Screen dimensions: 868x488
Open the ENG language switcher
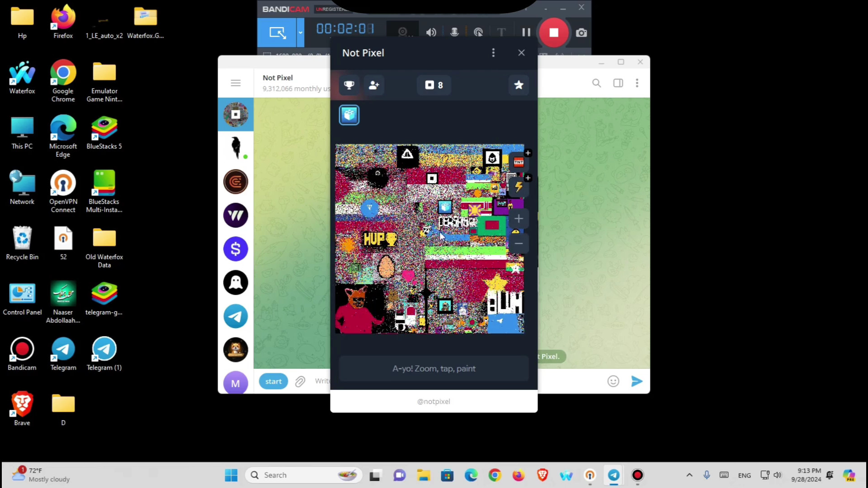pyautogui.click(x=744, y=475)
